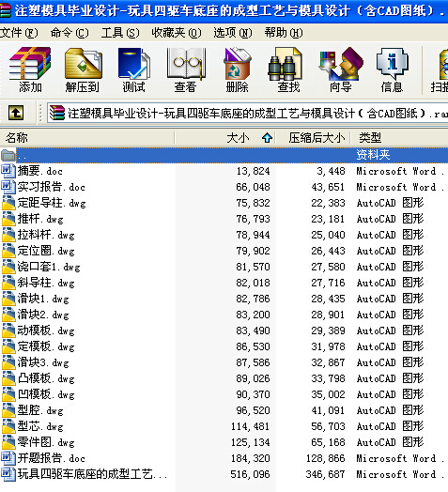Click the parent folder icon in '..' row
The width and height of the screenshot is (448, 492).
[8, 155]
